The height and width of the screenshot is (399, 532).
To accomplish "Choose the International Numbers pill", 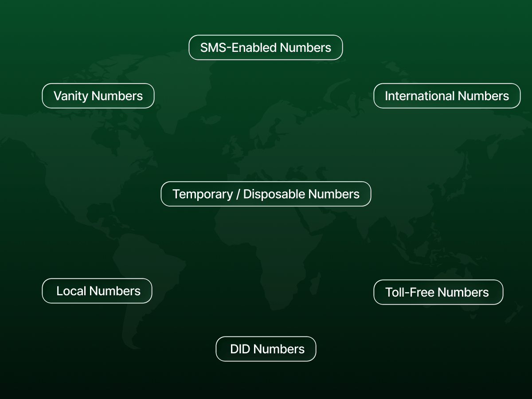I will tap(447, 96).
